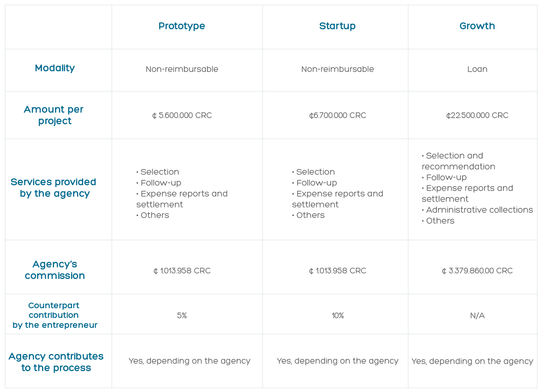Click the 10% counterpart contribution cell

tap(338, 316)
